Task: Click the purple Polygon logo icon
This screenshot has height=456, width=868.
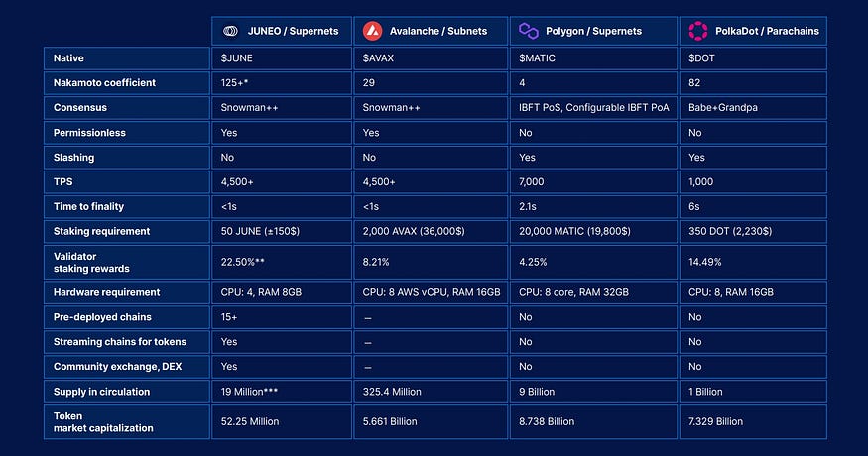Action: 529,31
